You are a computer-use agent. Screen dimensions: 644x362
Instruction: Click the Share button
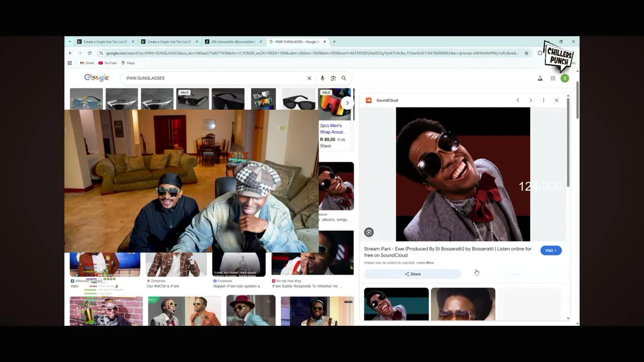[x=413, y=274]
